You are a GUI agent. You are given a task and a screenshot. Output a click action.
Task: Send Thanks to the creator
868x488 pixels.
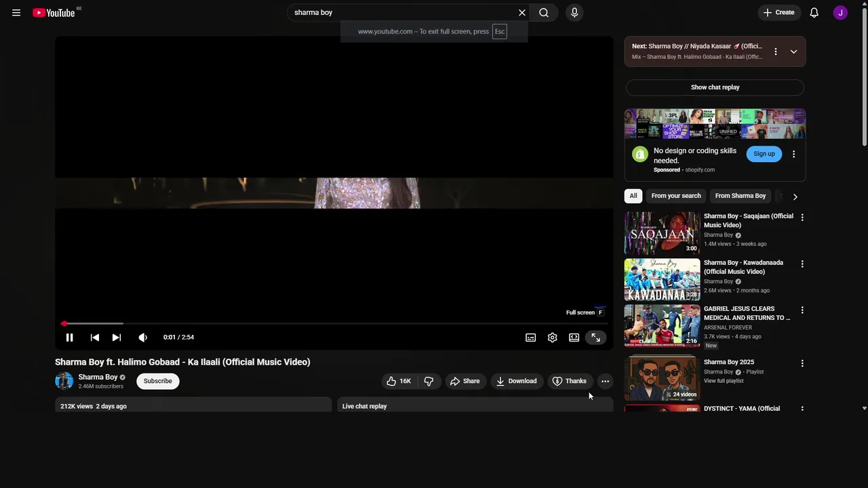pos(570,382)
